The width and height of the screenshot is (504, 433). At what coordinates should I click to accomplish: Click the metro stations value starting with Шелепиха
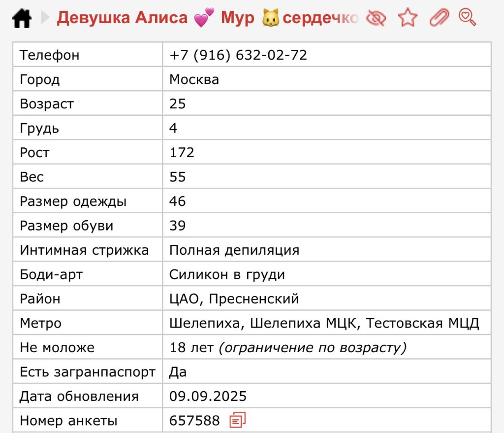(324, 324)
